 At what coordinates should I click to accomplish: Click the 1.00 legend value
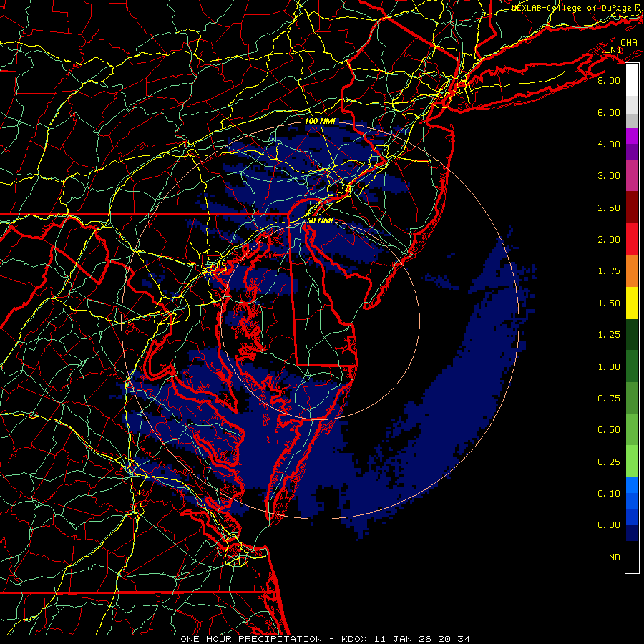(x=609, y=367)
